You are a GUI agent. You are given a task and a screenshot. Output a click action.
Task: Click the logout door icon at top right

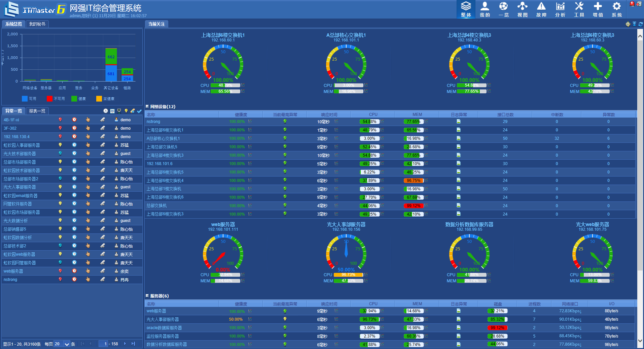(639, 4)
